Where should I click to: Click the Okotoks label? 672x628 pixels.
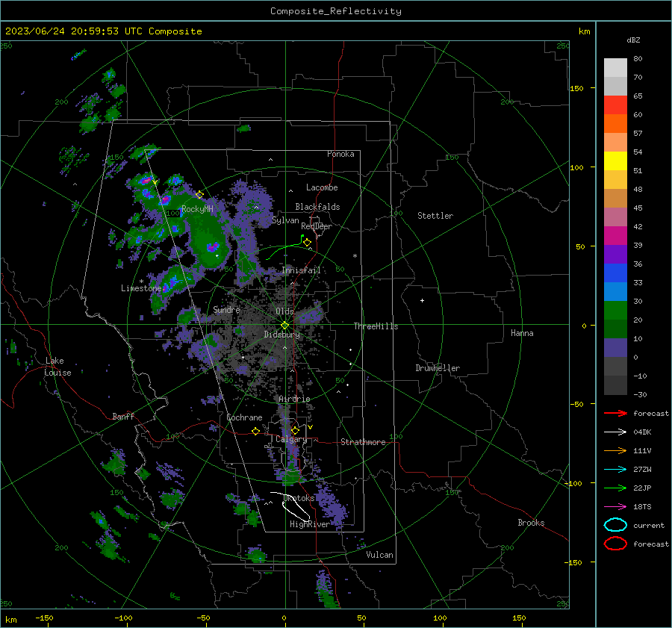point(299,498)
